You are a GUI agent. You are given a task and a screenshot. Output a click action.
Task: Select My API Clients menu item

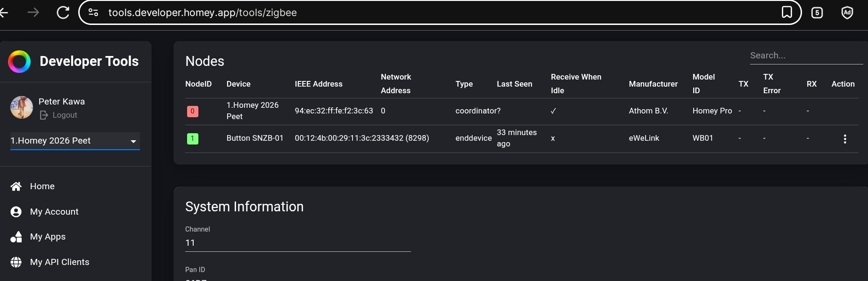click(x=59, y=262)
